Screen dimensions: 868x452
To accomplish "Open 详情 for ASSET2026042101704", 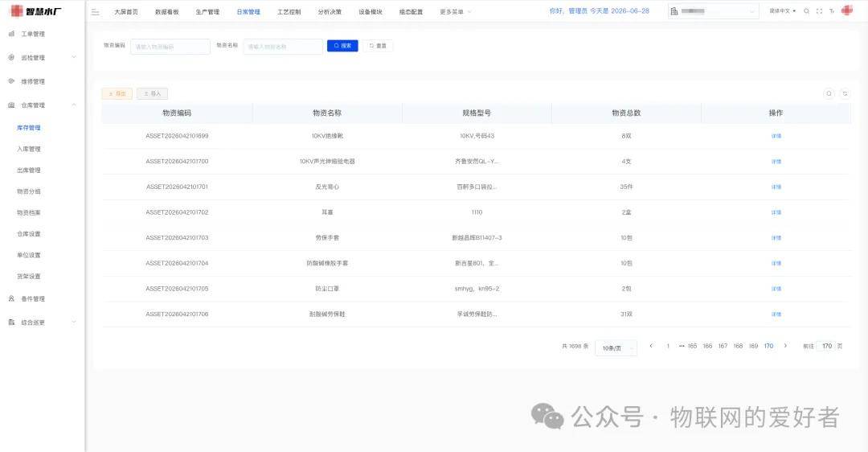I will click(x=776, y=263).
